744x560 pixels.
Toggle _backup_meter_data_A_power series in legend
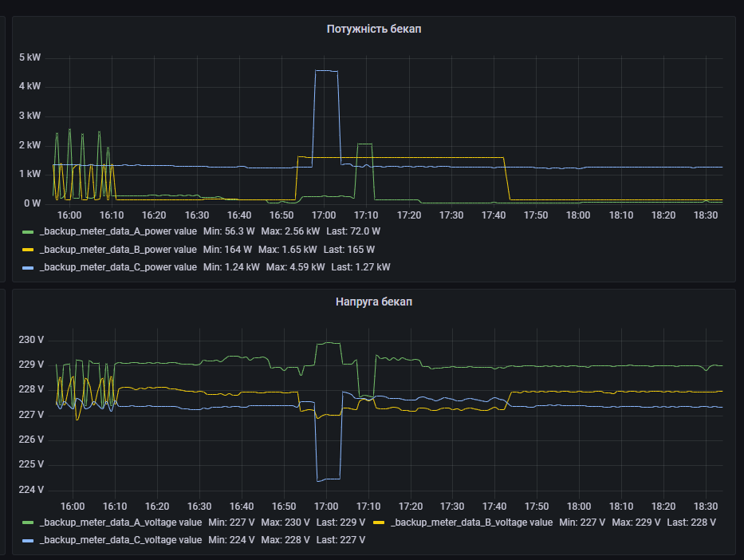117,231
